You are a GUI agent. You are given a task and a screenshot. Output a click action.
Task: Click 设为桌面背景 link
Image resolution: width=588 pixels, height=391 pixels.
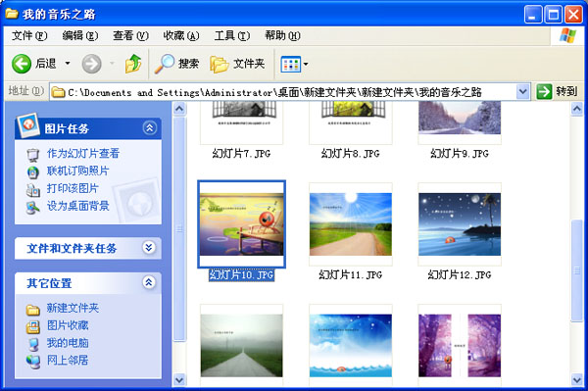coord(77,206)
